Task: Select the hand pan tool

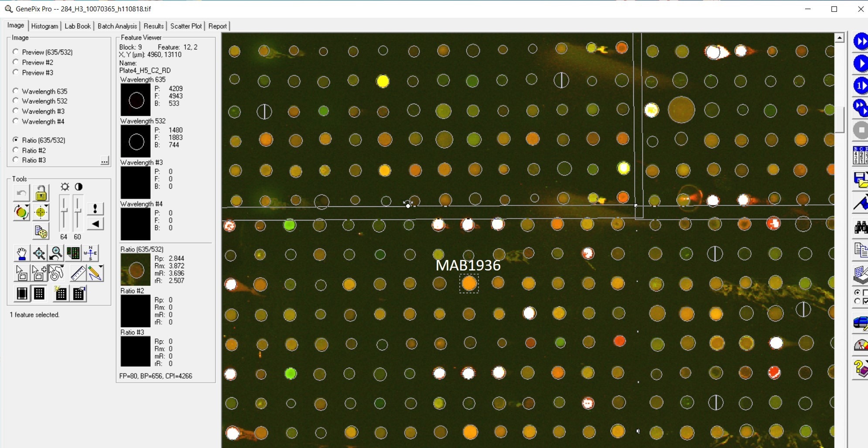Action: [x=21, y=253]
